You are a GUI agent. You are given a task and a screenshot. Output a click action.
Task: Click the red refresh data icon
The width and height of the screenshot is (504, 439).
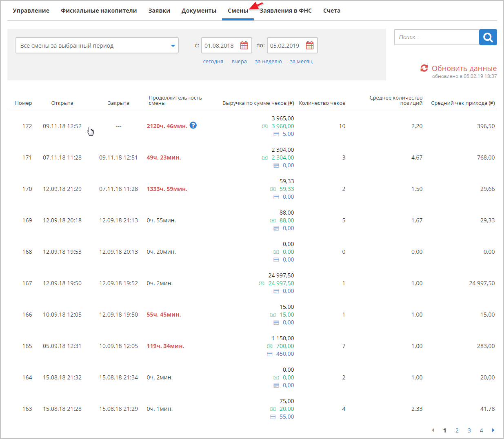coord(424,68)
